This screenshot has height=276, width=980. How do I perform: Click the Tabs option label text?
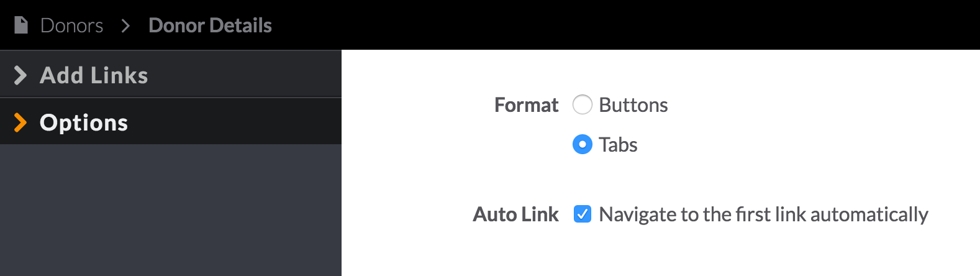coord(618,145)
